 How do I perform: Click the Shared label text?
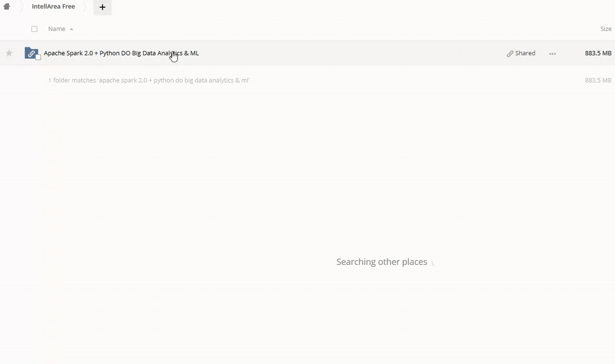coord(525,53)
